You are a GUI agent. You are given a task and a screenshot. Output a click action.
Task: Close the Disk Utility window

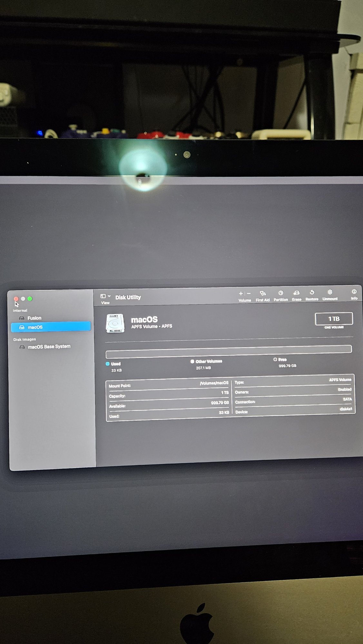pos(16,299)
